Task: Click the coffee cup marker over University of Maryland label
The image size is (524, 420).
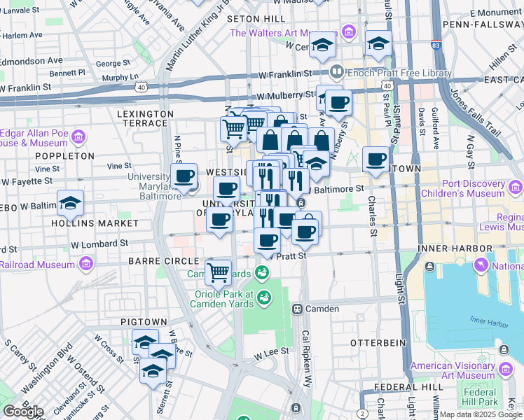Action: click(226, 190)
